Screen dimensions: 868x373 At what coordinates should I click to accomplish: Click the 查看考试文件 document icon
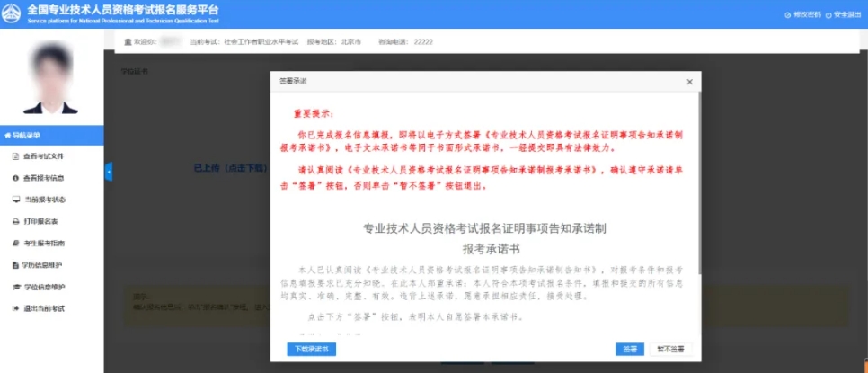[15, 156]
